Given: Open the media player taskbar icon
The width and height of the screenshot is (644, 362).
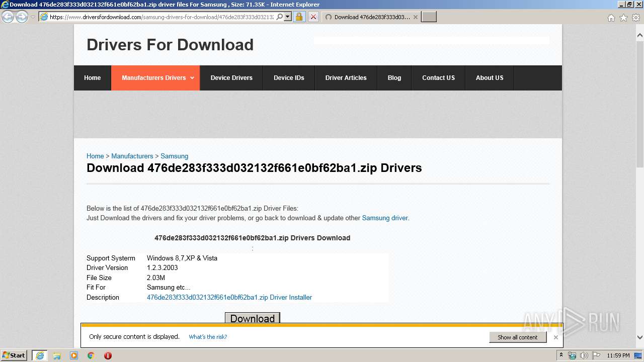Looking at the screenshot, I should [74, 355].
